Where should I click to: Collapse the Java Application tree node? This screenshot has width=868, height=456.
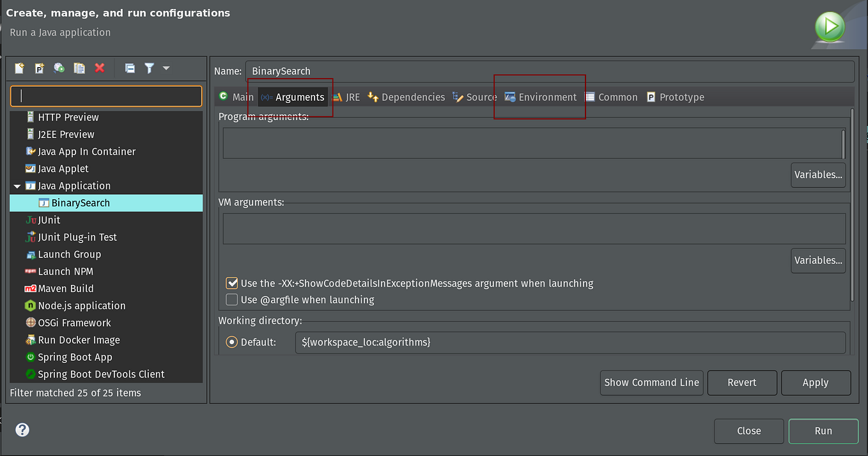tap(17, 185)
